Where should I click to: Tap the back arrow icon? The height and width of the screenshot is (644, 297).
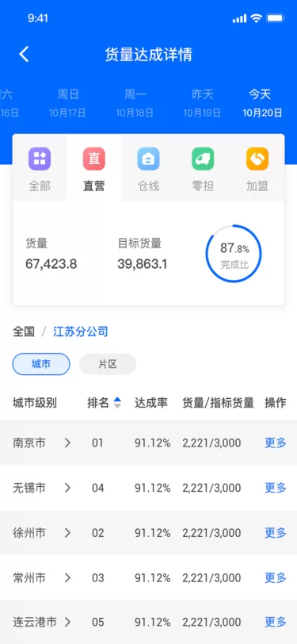tap(25, 54)
